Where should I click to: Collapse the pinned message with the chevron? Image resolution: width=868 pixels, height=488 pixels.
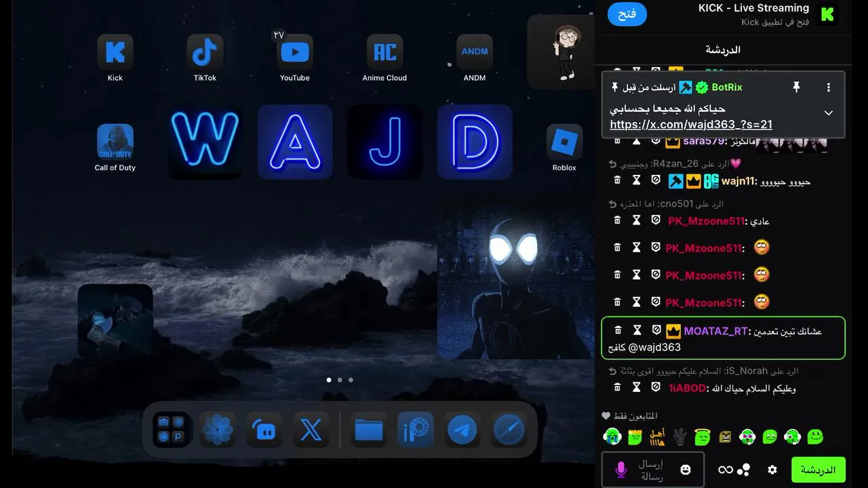tap(828, 113)
